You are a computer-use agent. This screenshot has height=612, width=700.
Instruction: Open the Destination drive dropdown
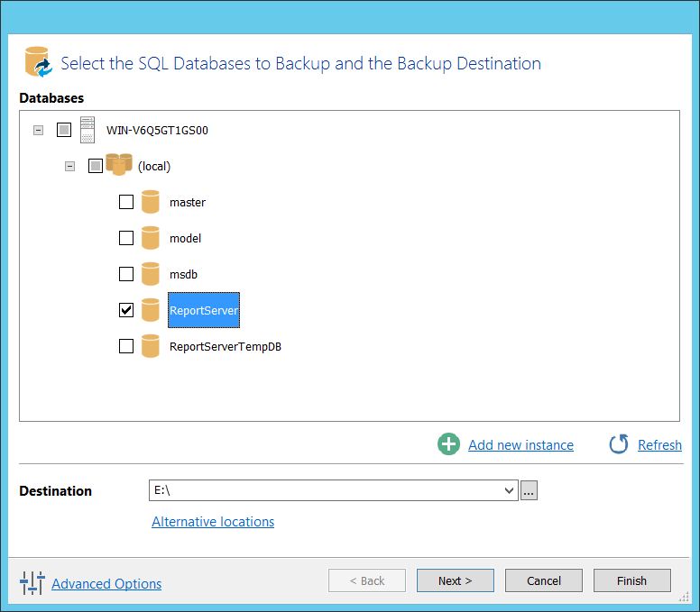click(x=509, y=490)
